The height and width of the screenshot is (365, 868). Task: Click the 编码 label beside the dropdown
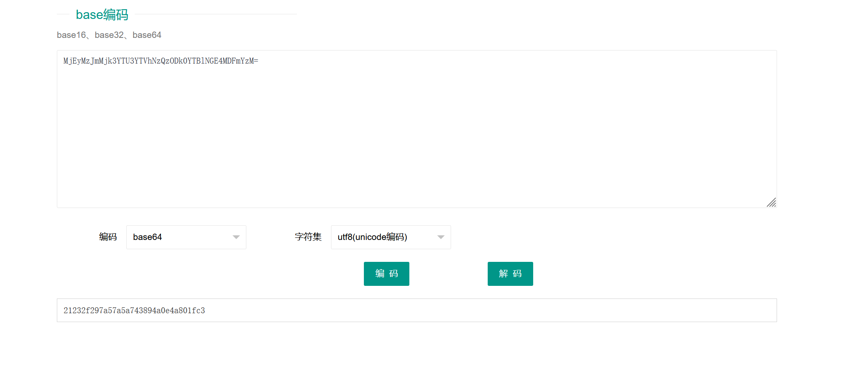point(108,237)
